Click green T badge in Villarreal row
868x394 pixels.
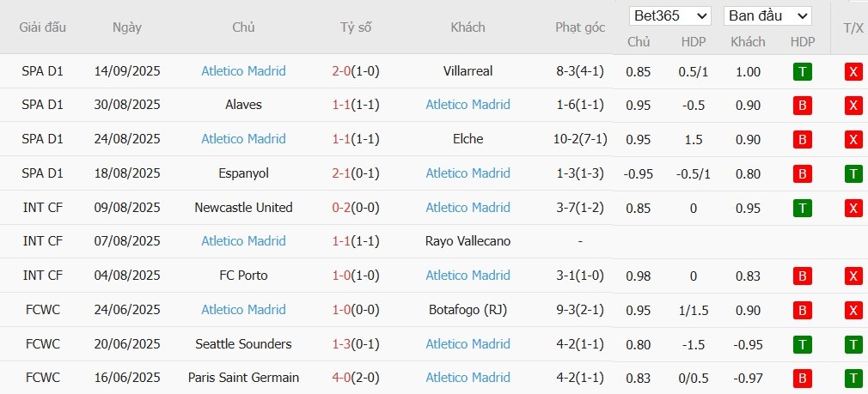(803, 71)
